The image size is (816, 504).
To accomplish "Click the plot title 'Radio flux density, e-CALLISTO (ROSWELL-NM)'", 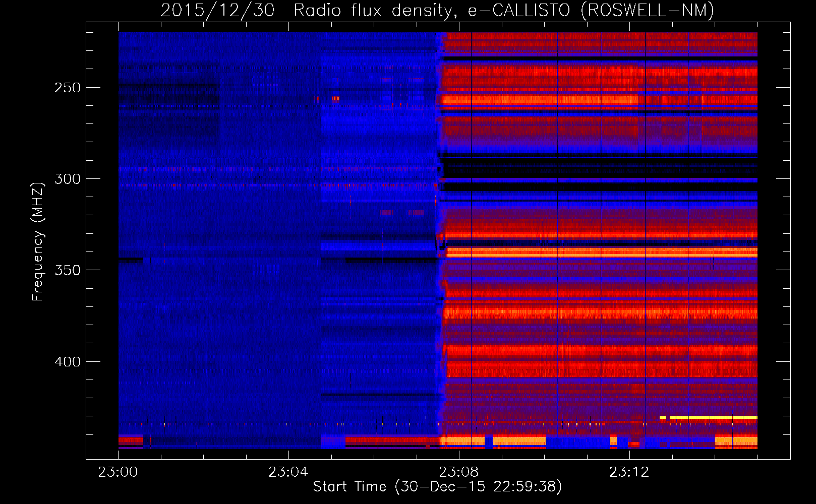I will point(503,11).
